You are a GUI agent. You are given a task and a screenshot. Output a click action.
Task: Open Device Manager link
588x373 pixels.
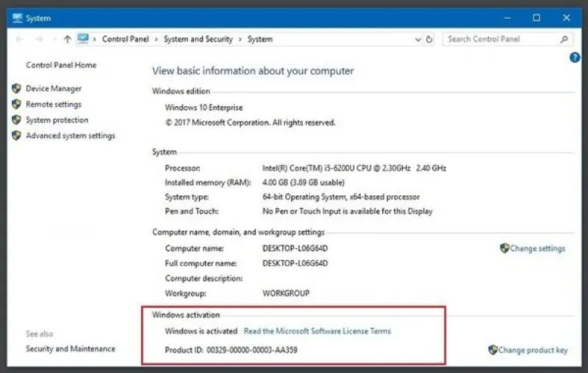coord(54,88)
